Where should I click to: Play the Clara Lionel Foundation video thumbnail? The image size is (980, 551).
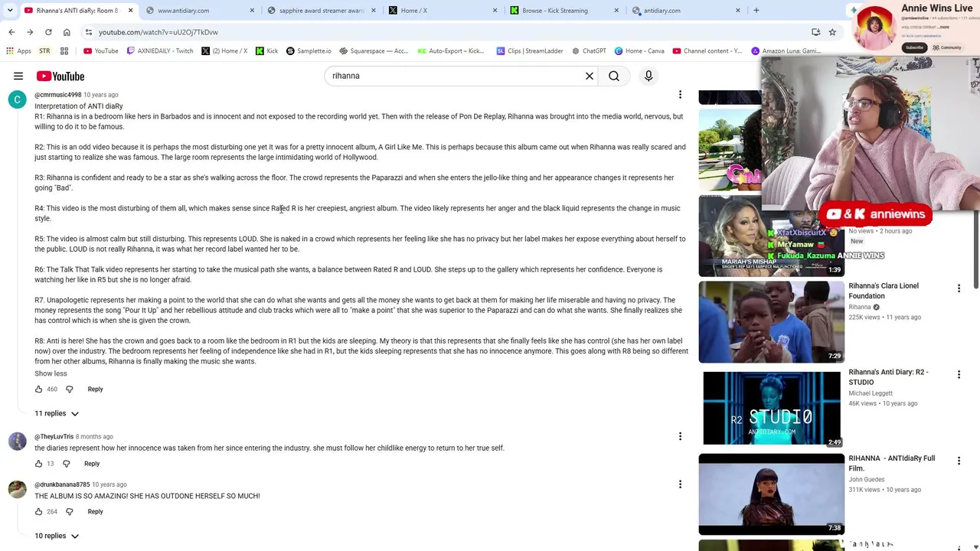coord(771,322)
